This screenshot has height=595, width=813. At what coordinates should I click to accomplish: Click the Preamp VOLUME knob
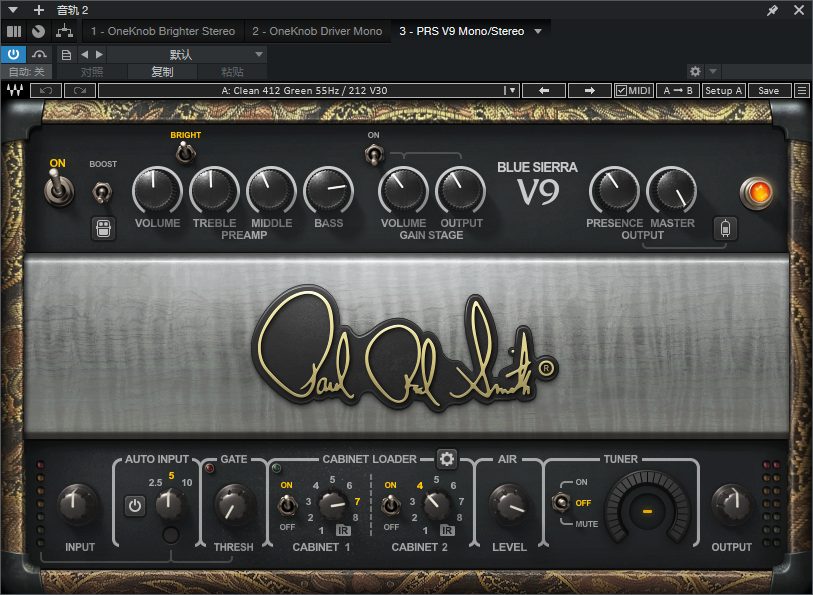[x=157, y=191]
